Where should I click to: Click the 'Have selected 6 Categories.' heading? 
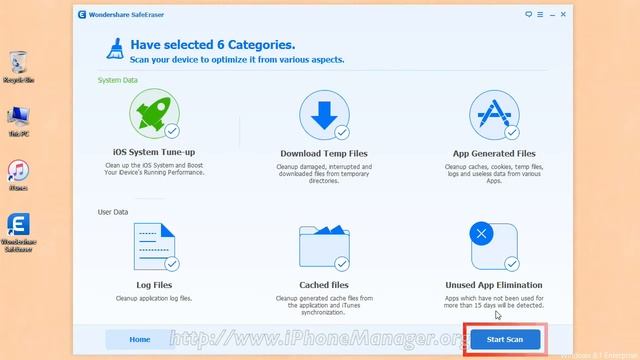click(213, 44)
